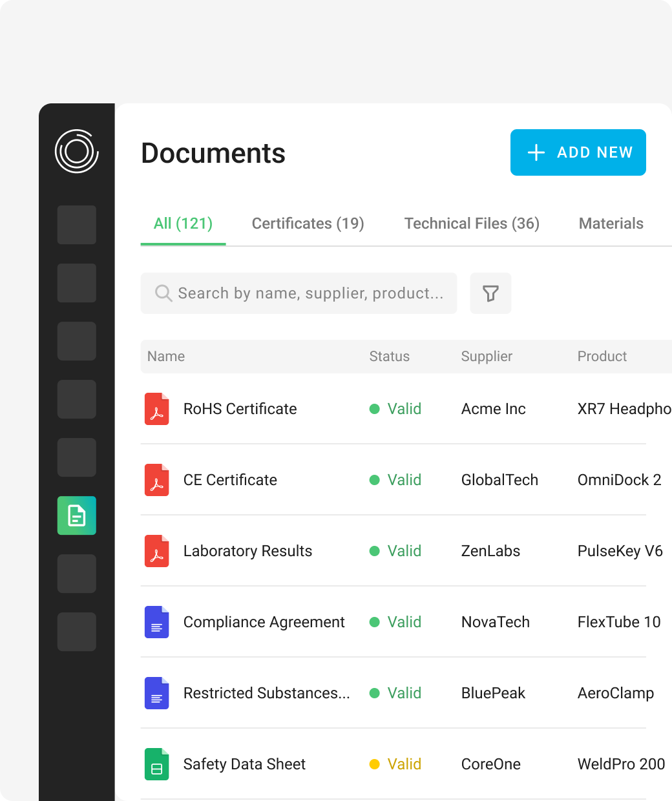
Task: Sort by the Supplier column header
Action: click(x=486, y=357)
